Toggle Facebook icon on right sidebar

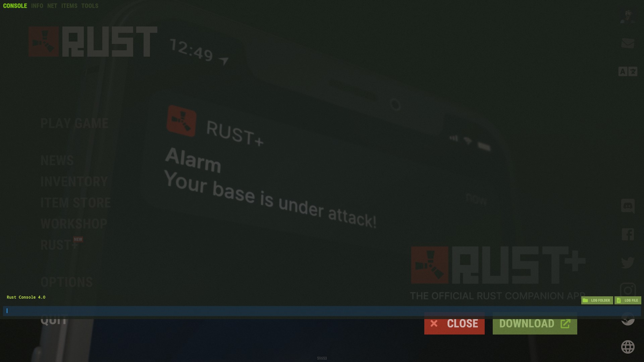tap(629, 234)
